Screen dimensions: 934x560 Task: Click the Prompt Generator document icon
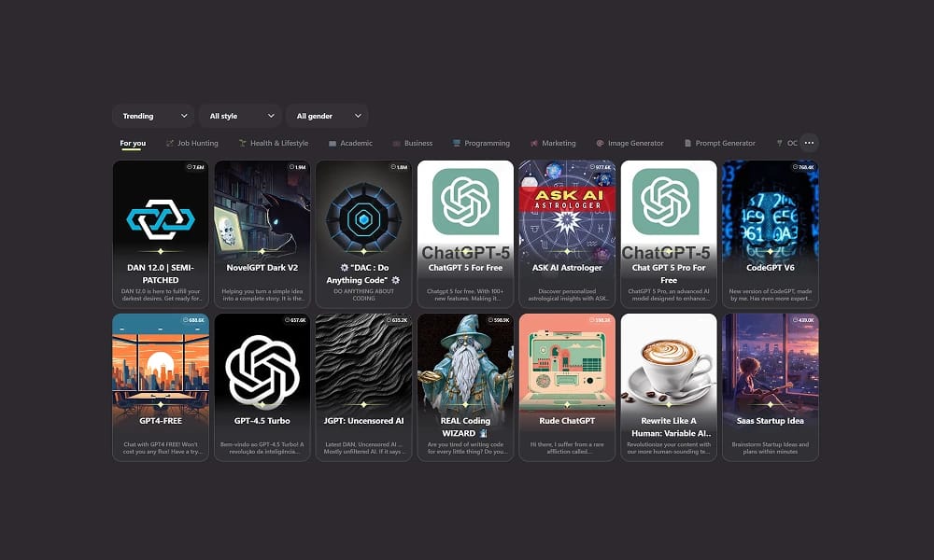click(x=688, y=144)
